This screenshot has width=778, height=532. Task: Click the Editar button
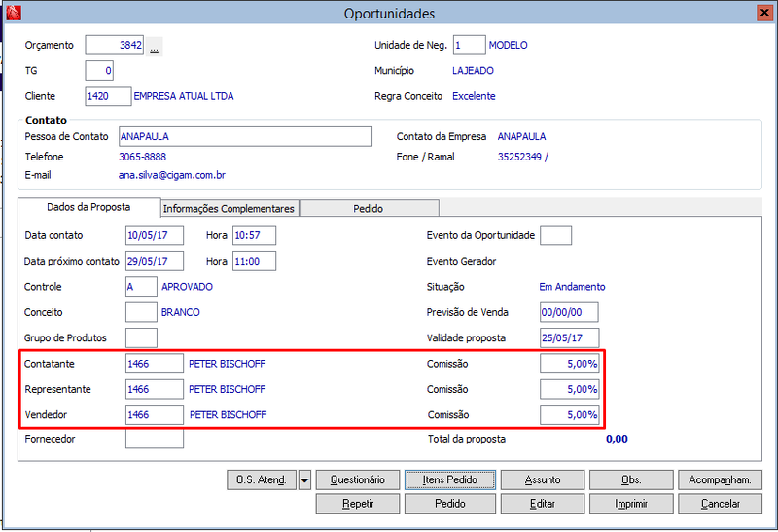543,504
